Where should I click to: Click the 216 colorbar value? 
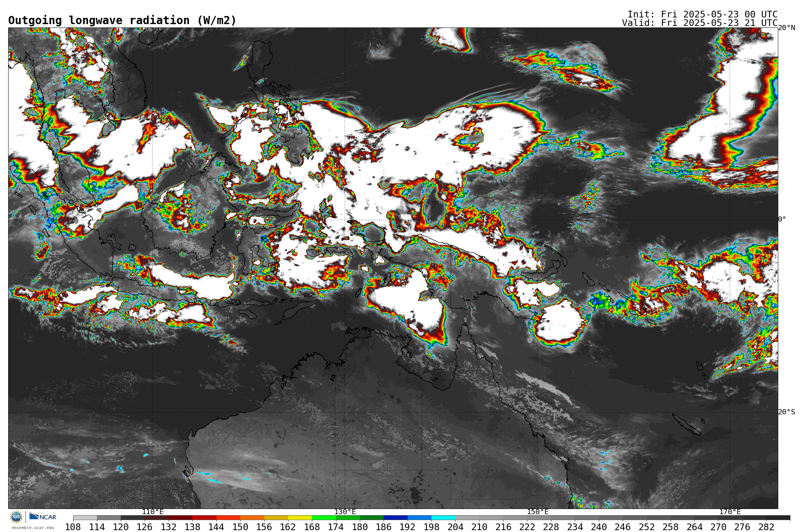click(x=503, y=527)
